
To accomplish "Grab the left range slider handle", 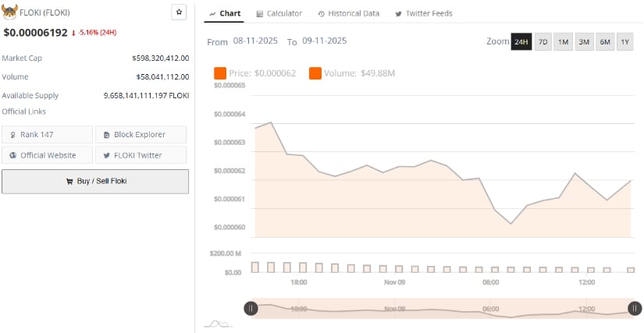I will tap(251, 308).
